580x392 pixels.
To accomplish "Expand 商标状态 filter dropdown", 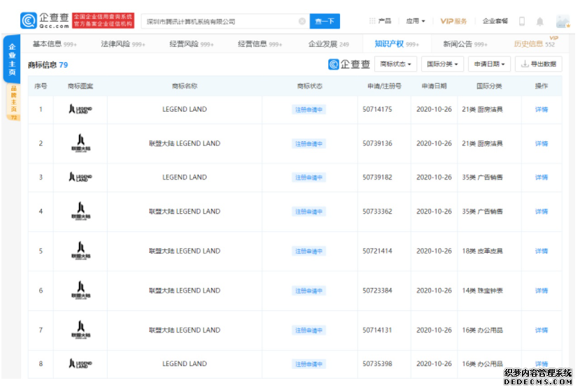I will (x=395, y=64).
